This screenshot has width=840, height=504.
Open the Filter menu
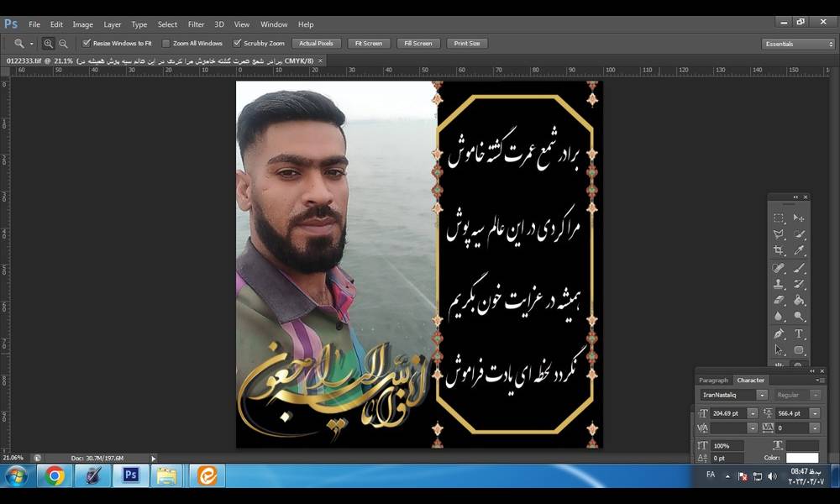(196, 24)
